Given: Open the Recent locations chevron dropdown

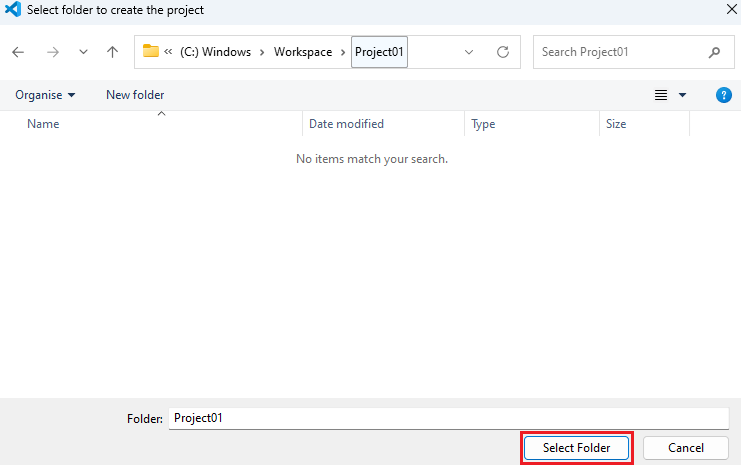Looking at the screenshot, I should coord(83,52).
